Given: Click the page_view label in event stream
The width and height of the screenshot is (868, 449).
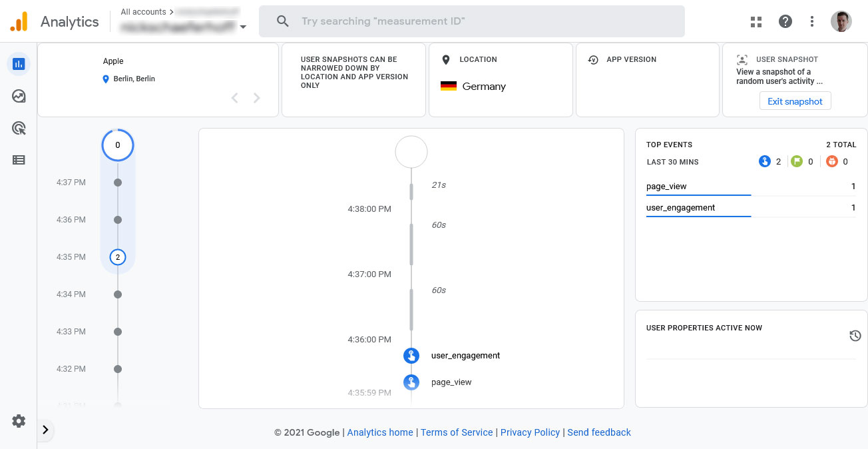Looking at the screenshot, I should (451, 382).
